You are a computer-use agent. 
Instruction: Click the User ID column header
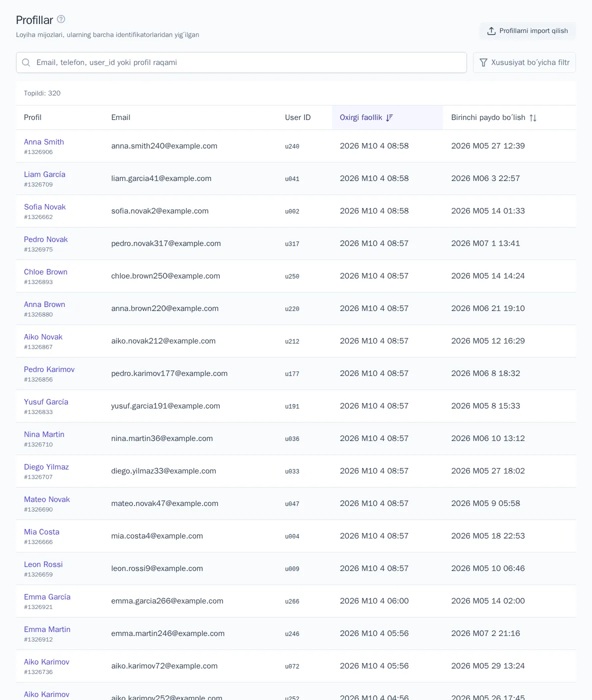point(297,117)
